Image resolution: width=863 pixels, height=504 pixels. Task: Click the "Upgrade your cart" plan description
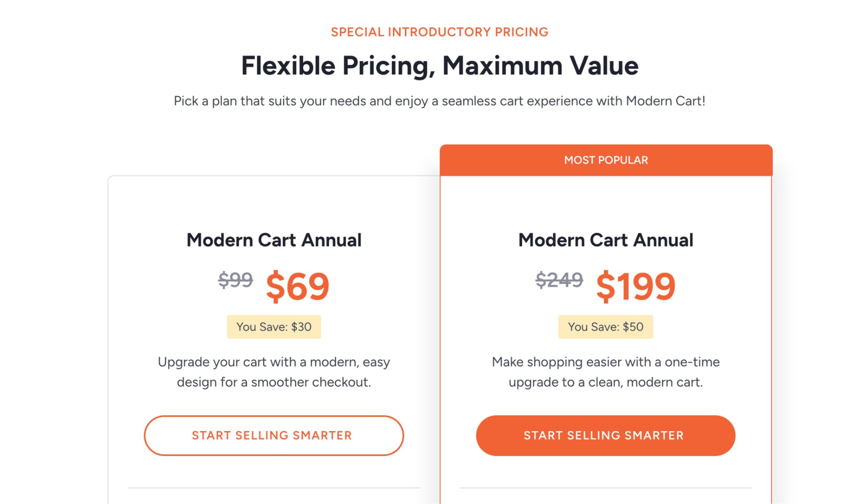[274, 372]
